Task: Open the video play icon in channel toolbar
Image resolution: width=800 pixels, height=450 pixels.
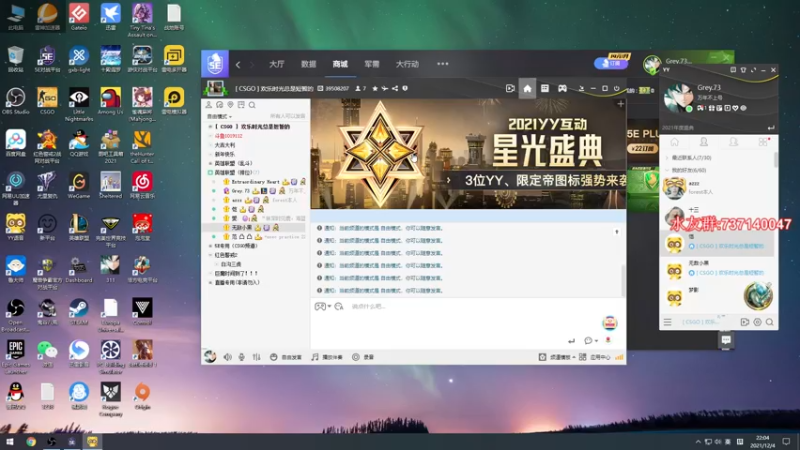Action: [510, 88]
